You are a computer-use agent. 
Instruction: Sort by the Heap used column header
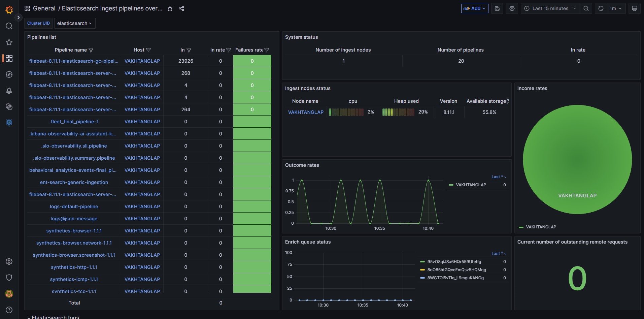pyautogui.click(x=406, y=101)
